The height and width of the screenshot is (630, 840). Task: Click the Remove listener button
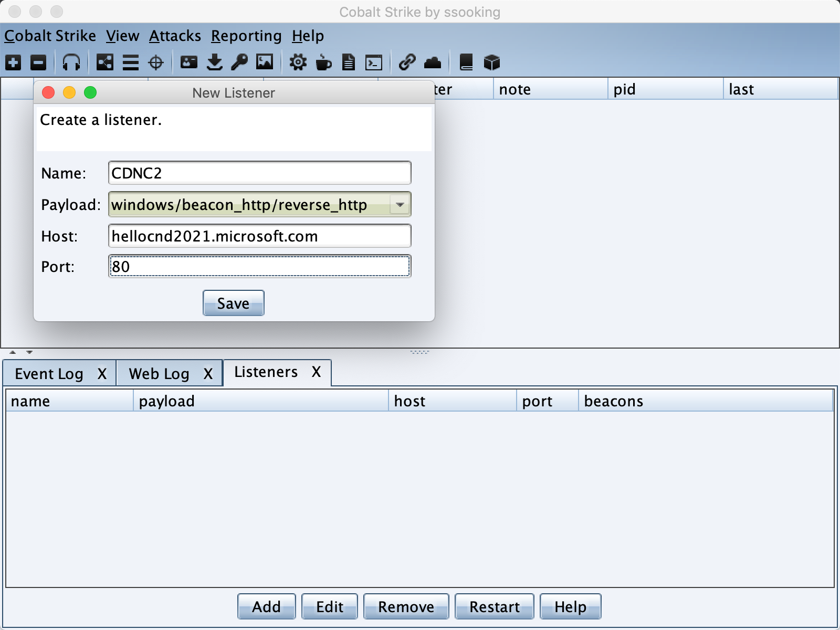[406, 606]
